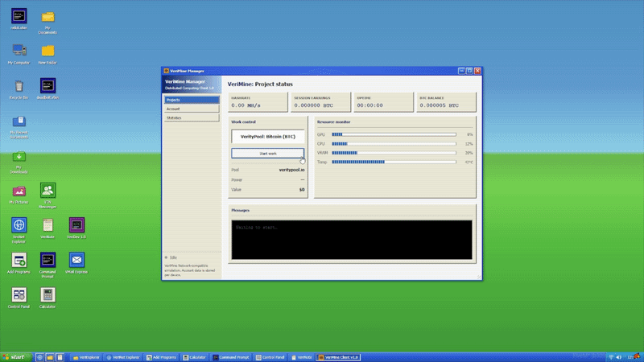The height and width of the screenshot is (362, 644).
Task: Click the volume icon in system tray
Action: coord(618,357)
